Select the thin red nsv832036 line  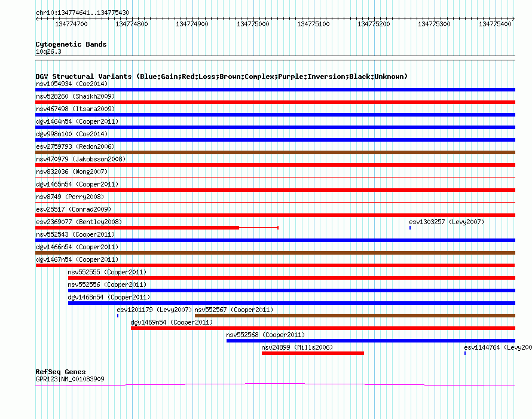[275, 177]
